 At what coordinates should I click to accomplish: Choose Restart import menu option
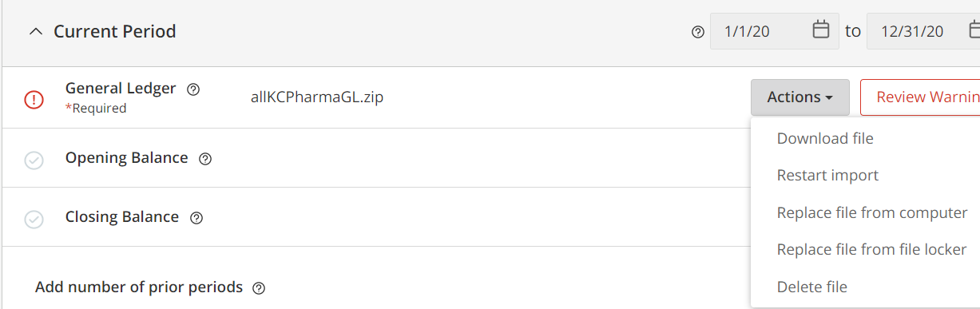[827, 175]
